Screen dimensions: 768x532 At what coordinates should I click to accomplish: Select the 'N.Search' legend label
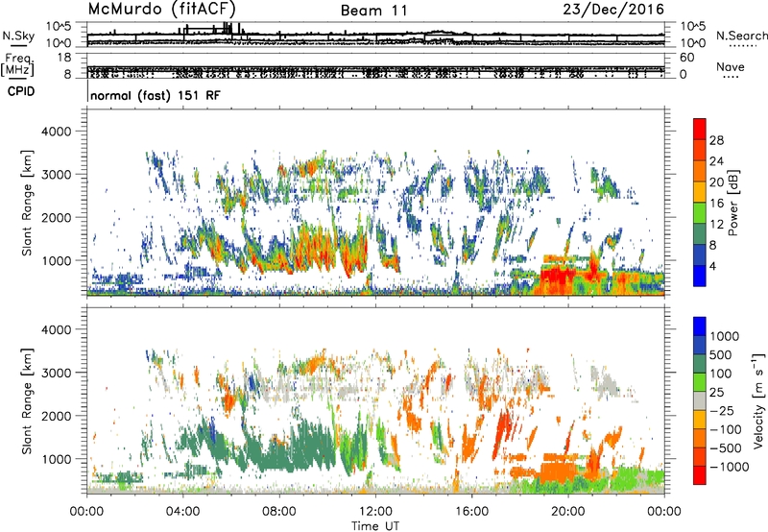tap(741, 36)
